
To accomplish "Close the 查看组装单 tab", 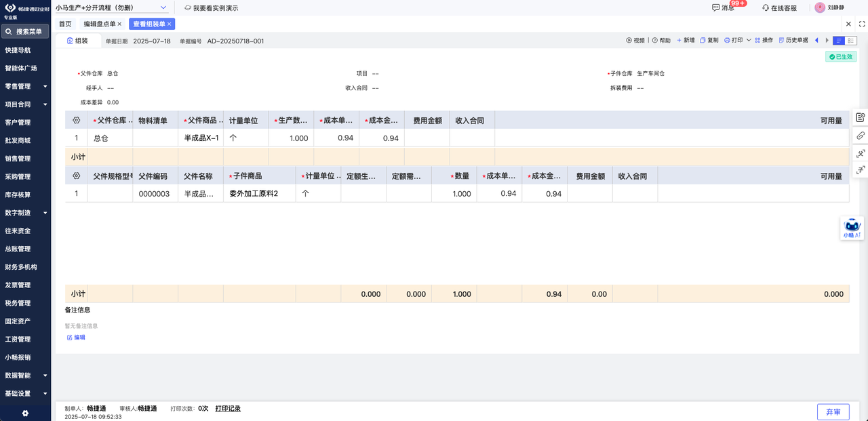I will pyautogui.click(x=170, y=24).
